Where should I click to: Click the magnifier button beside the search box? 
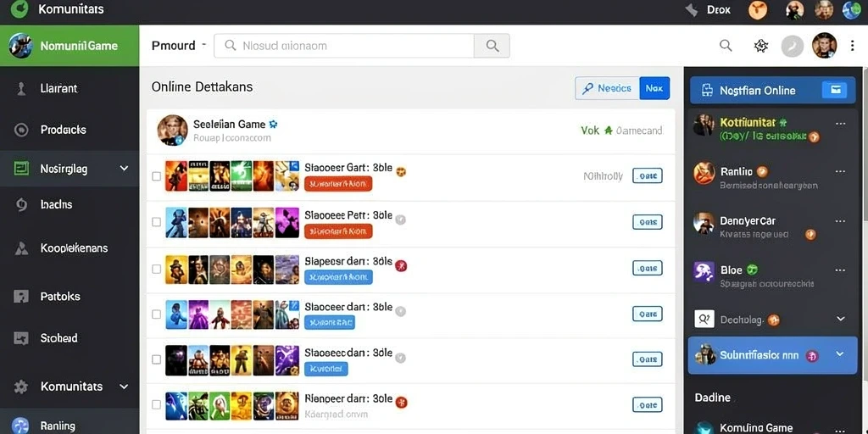[x=492, y=46]
